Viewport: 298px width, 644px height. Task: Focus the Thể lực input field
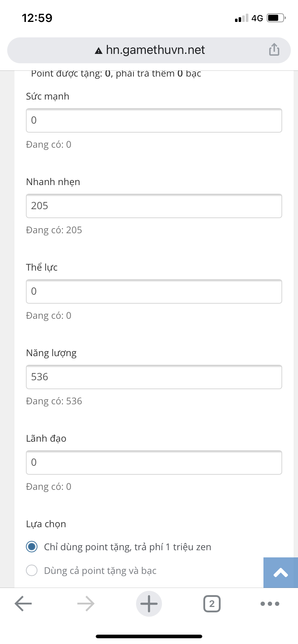(x=154, y=291)
